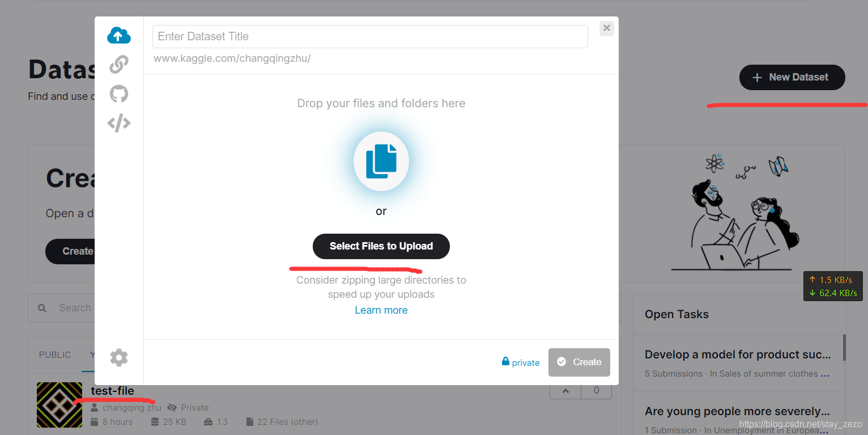
Task: Choose the remote link source icon
Action: pyautogui.click(x=119, y=65)
